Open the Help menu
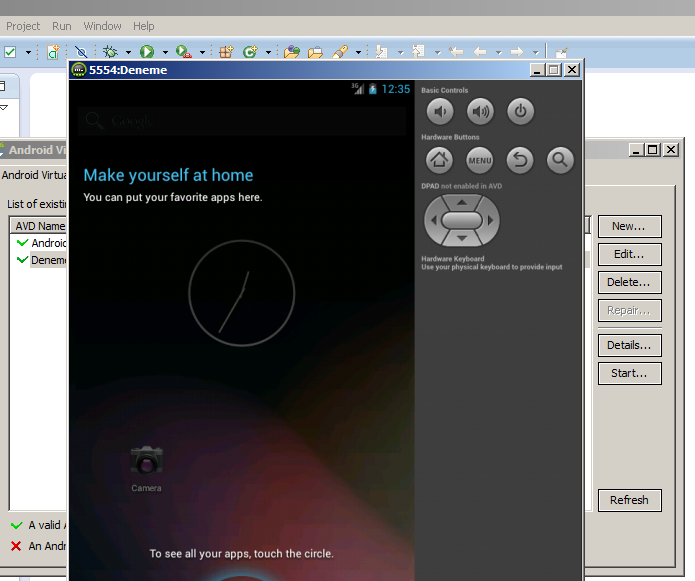Image resolution: width=695 pixels, height=581 pixels. (144, 26)
